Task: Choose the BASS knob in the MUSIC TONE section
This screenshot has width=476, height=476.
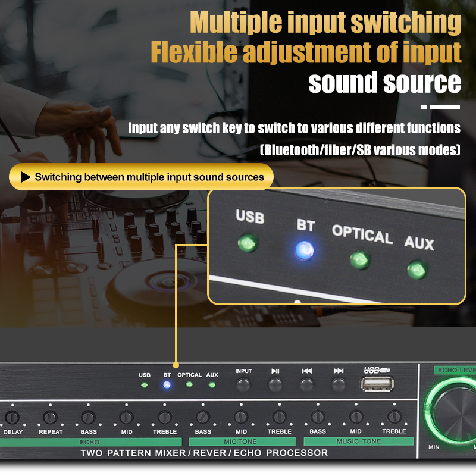Action: pyautogui.click(x=318, y=417)
